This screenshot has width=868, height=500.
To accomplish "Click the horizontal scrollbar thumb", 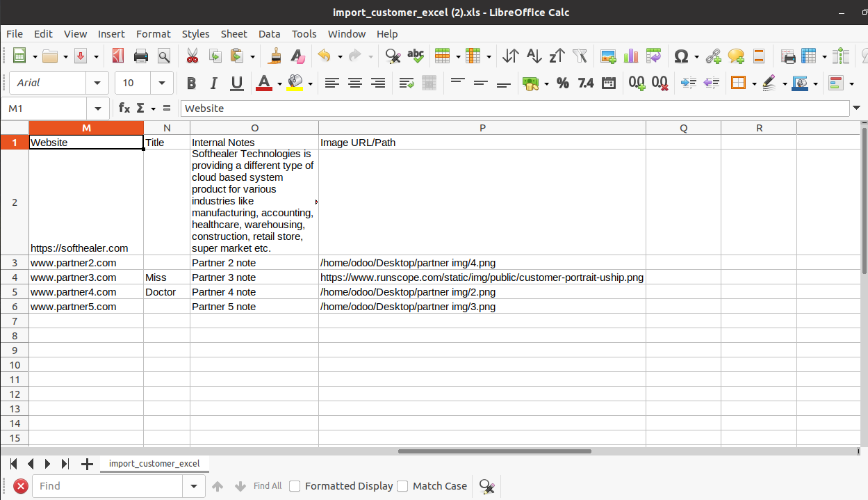I will 494,451.
